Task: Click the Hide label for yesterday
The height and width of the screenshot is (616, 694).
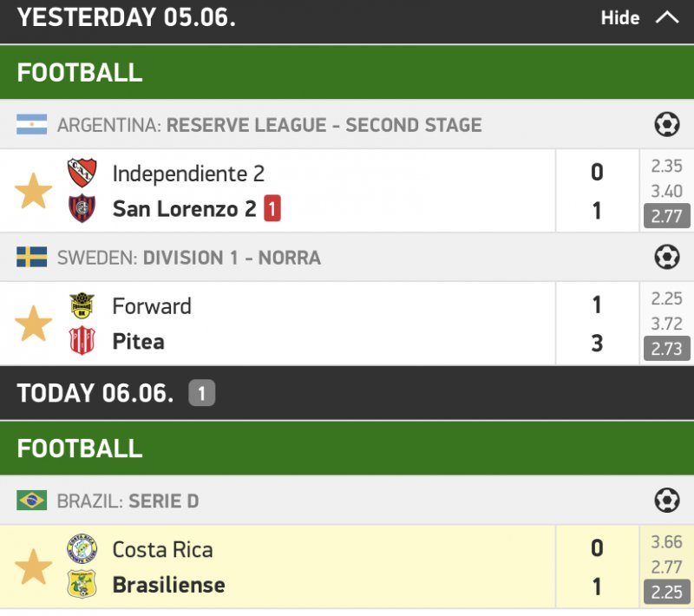Action: [x=620, y=18]
